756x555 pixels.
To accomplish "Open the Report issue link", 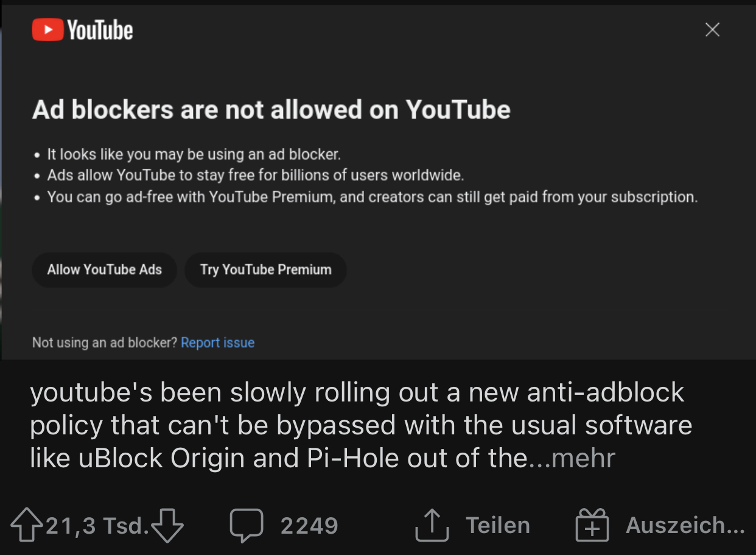I will [x=217, y=342].
